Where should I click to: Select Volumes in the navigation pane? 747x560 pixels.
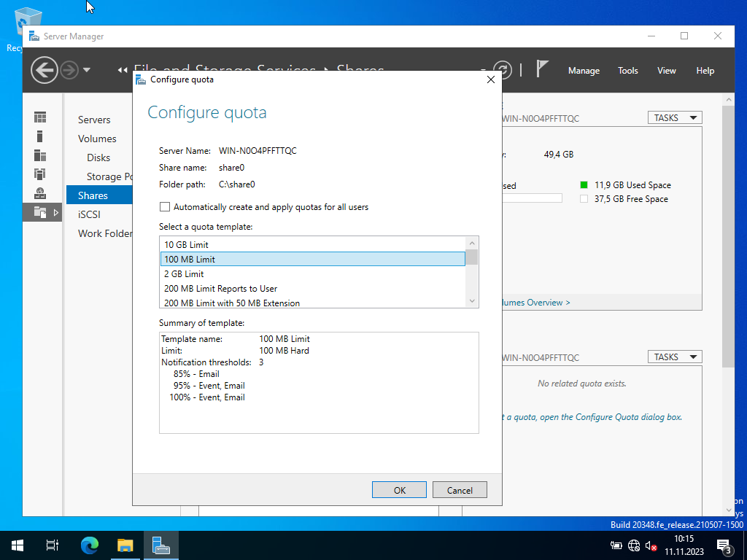97,139
